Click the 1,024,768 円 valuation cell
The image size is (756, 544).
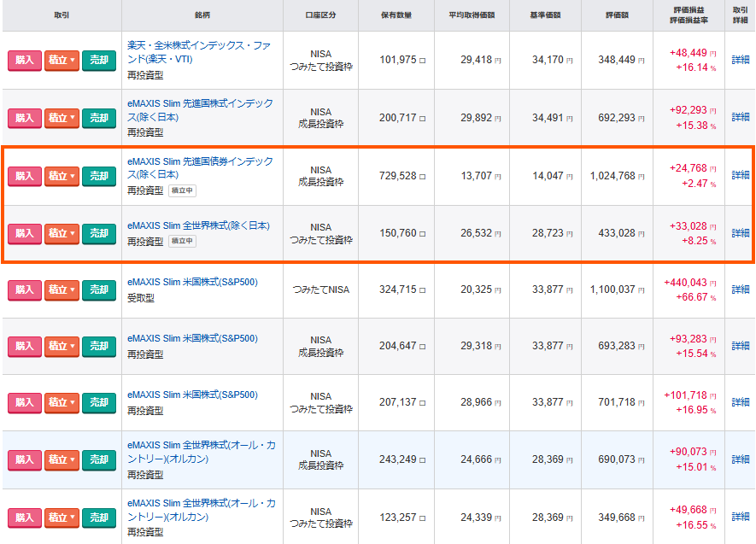click(x=617, y=176)
